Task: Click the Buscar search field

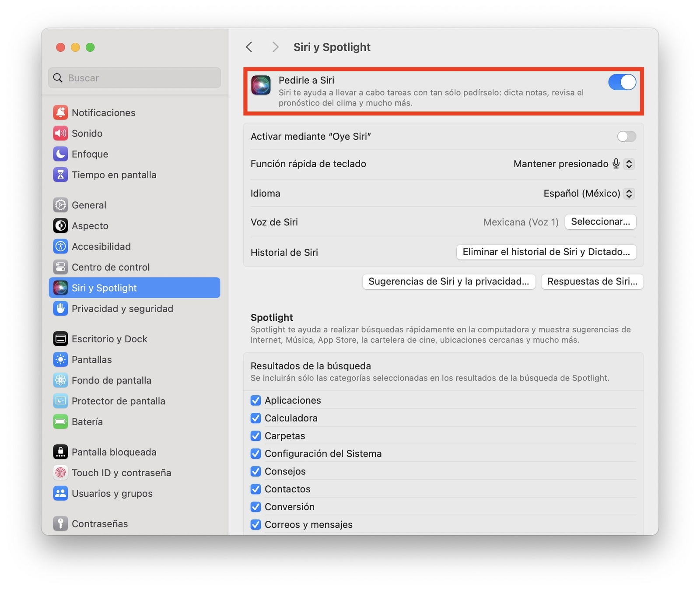Action: pyautogui.click(x=134, y=78)
